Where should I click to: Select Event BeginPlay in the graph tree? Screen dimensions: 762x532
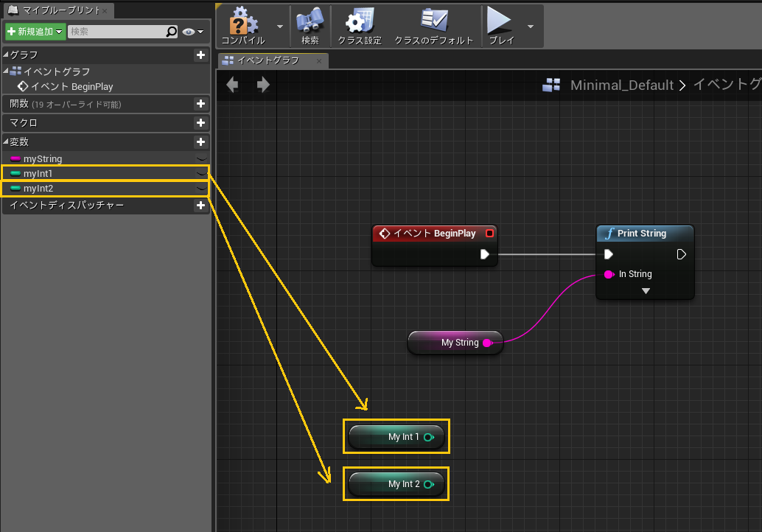click(x=66, y=86)
